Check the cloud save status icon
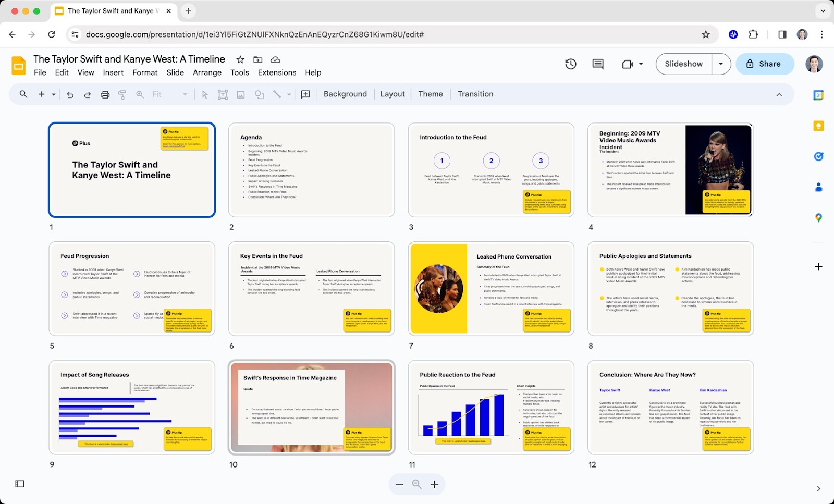 coord(275,59)
